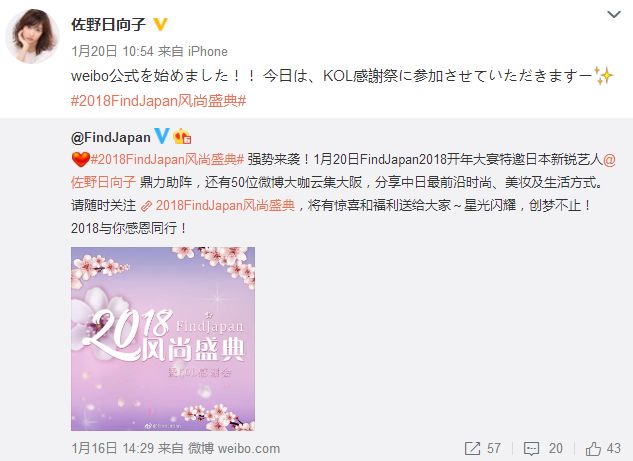Click the 佐野日向子 username
Screen dimensions: 633x461
[108, 25]
